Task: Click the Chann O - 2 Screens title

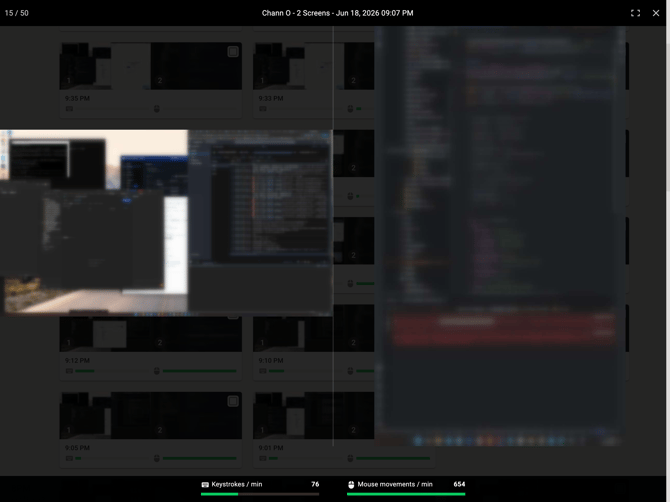Action: click(x=338, y=13)
